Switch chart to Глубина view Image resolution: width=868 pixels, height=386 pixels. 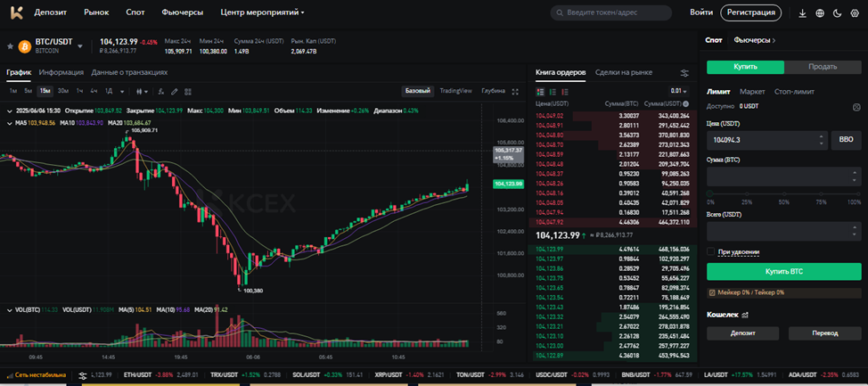click(493, 91)
